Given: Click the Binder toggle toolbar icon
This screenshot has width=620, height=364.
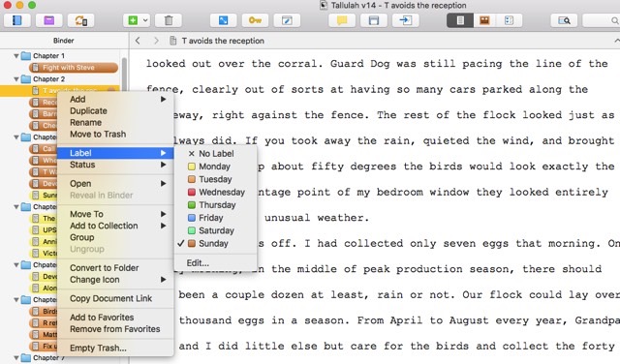Looking at the screenshot, I should (x=17, y=20).
